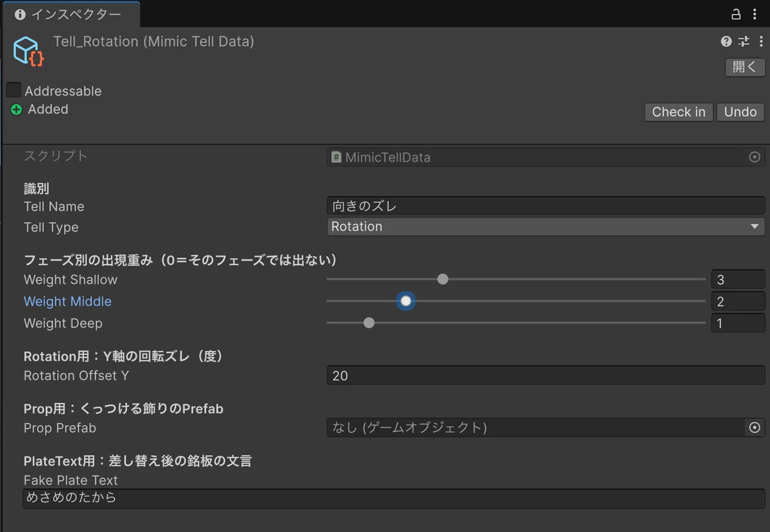Open the help reference question mark icon
The width and height of the screenshot is (770, 532).
(726, 42)
